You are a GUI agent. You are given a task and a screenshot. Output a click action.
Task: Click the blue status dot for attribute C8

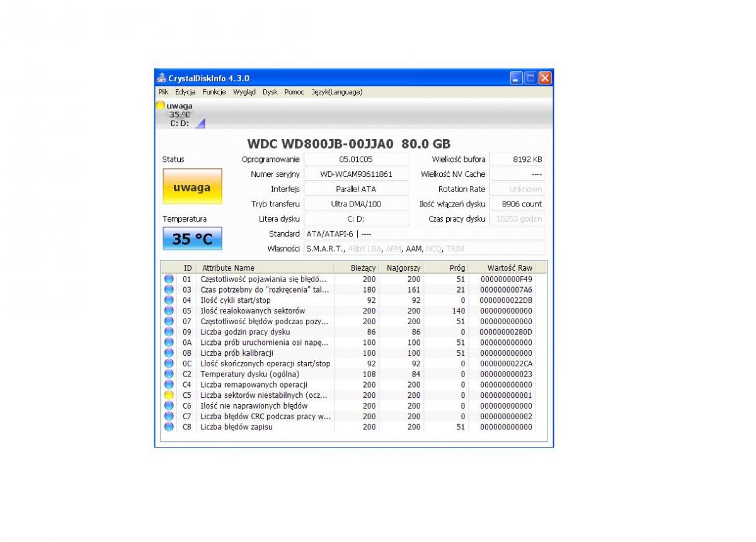[x=169, y=427]
